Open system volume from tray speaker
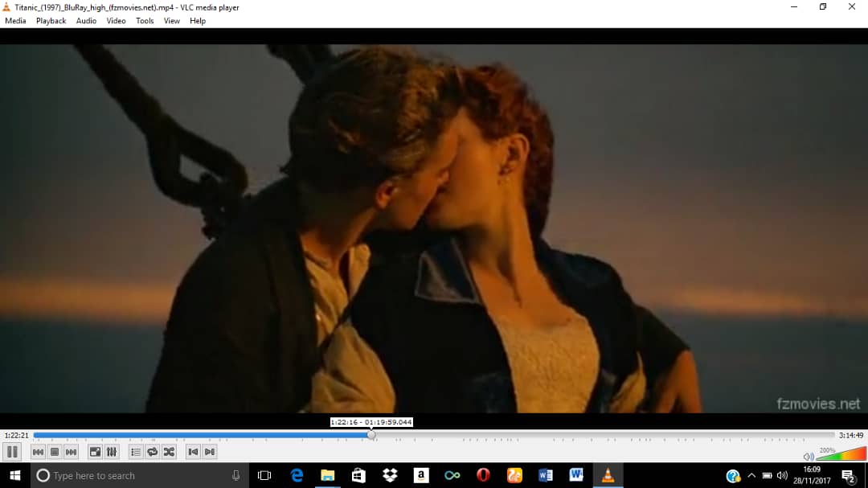The height and width of the screenshot is (488, 868). [782, 475]
